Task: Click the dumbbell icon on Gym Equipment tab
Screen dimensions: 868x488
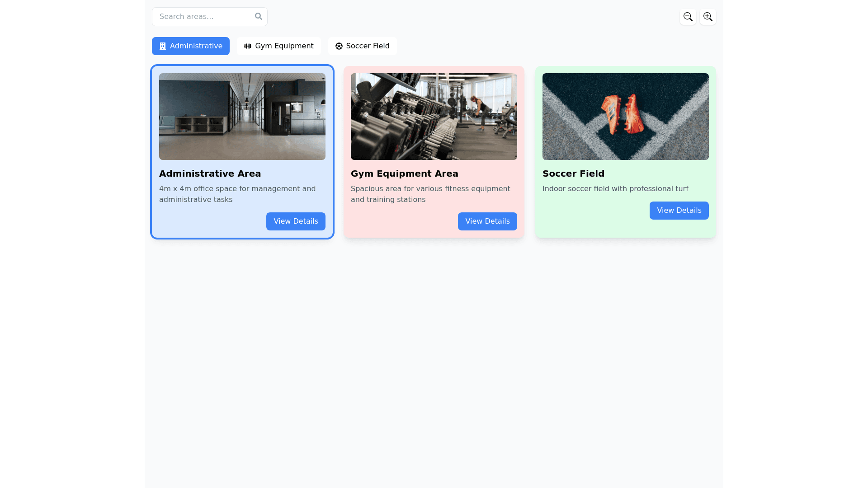Action: 248,46
